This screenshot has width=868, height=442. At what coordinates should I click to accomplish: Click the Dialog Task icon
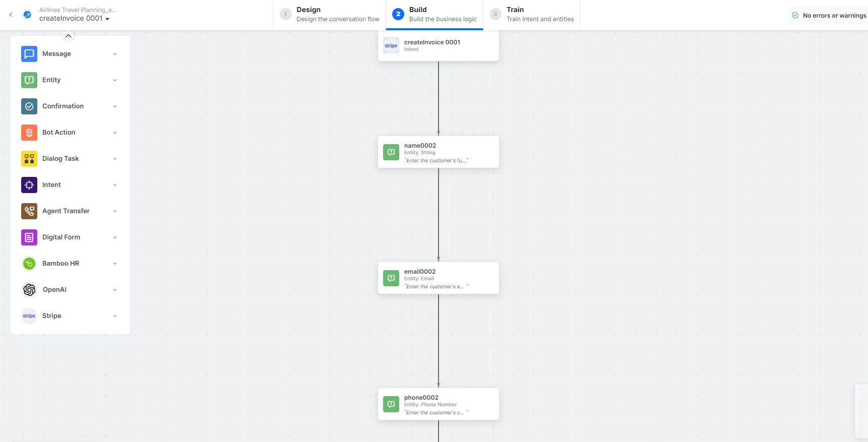click(29, 158)
